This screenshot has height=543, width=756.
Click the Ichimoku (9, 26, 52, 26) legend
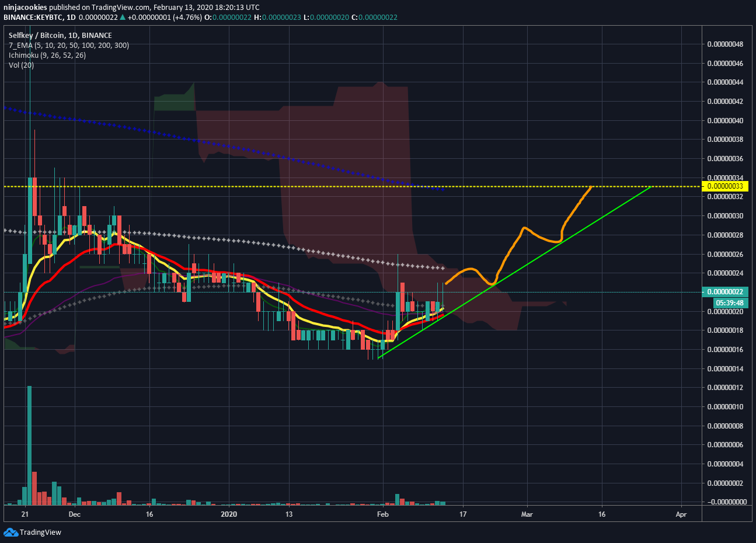tap(47, 55)
